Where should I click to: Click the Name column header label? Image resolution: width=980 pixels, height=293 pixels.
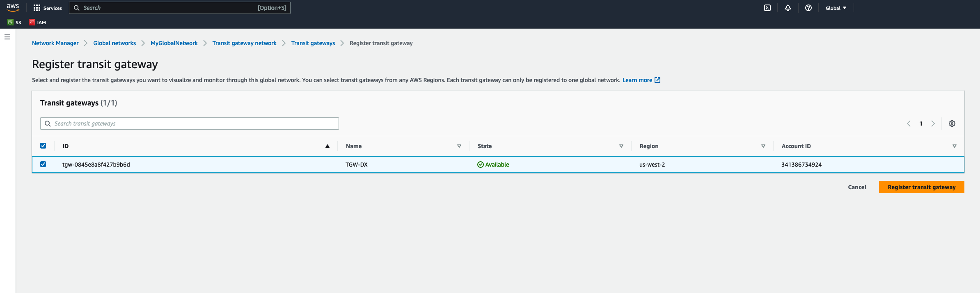(354, 146)
